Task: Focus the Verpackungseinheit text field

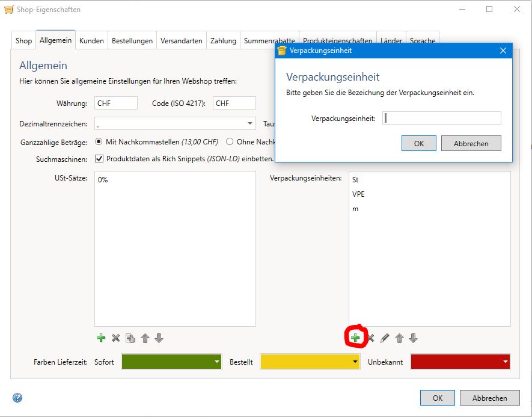Action: pyautogui.click(x=441, y=118)
